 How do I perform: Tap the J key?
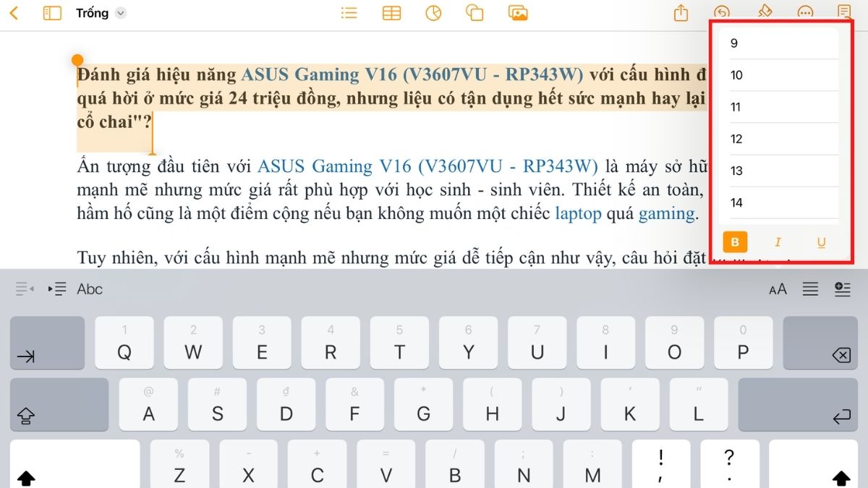561,405
